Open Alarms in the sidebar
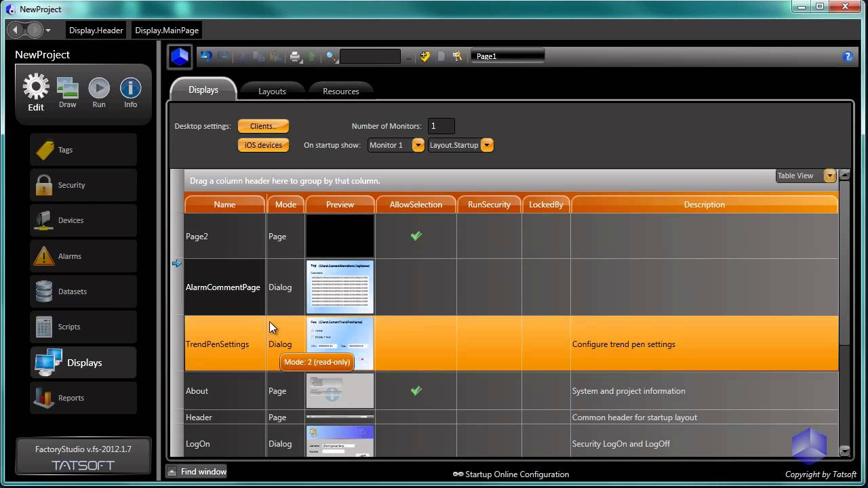 click(x=83, y=256)
